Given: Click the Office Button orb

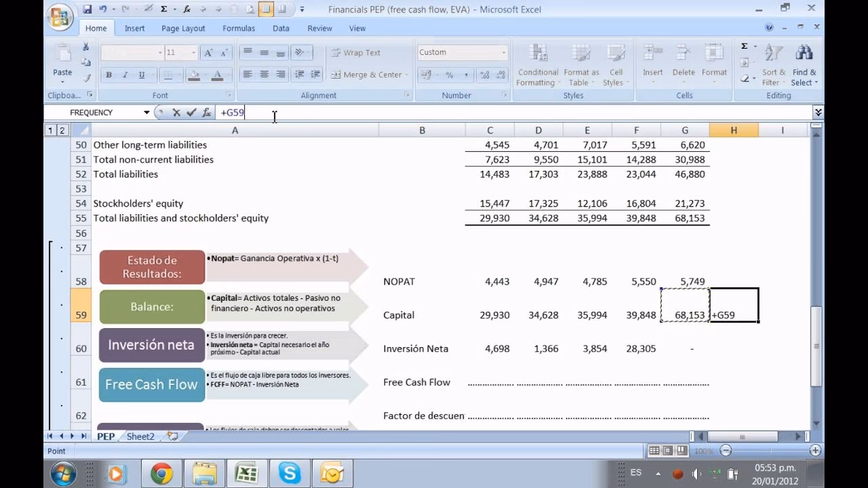Looking at the screenshot, I should [x=60, y=18].
